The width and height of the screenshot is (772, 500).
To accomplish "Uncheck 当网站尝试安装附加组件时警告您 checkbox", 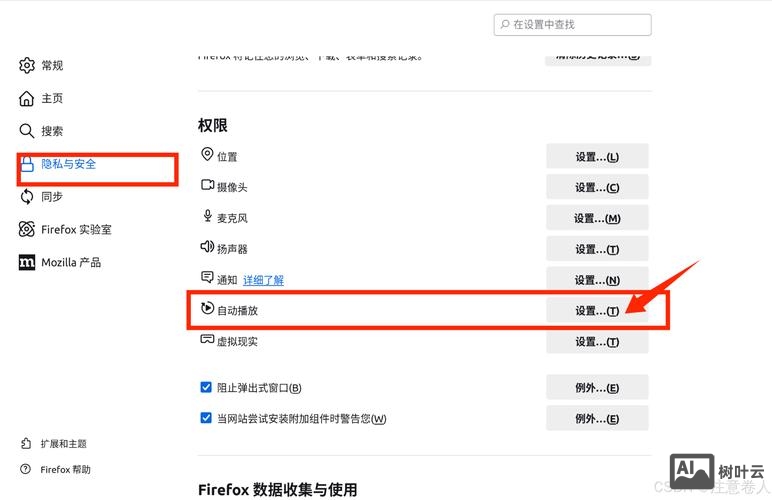I will pos(206,418).
